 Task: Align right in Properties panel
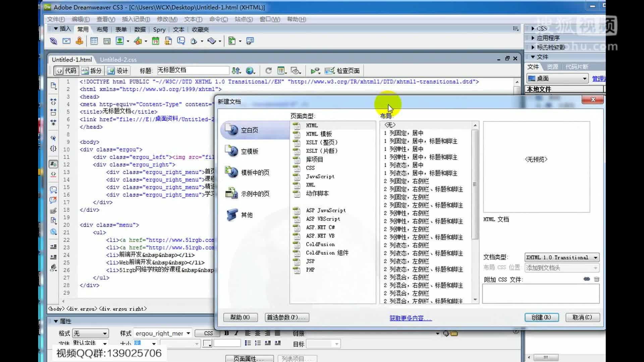point(268,333)
